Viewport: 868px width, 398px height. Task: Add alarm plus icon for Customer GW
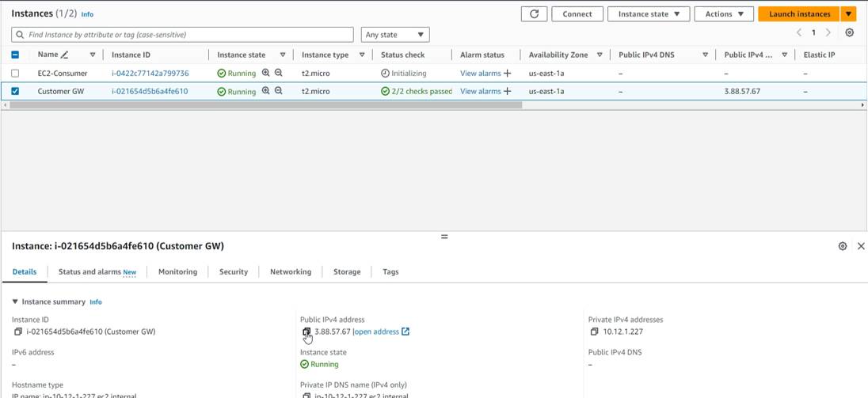click(507, 91)
